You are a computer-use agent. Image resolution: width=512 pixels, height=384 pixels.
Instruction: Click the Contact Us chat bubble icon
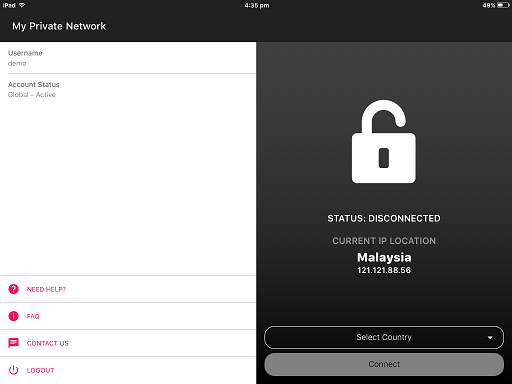(14, 343)
